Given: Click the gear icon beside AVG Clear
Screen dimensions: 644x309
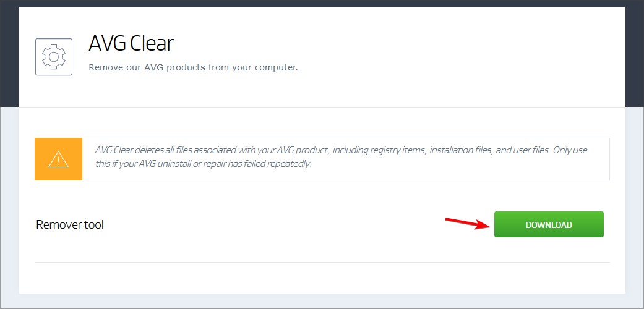Looking at the screenshot, I should coord(54,57).
